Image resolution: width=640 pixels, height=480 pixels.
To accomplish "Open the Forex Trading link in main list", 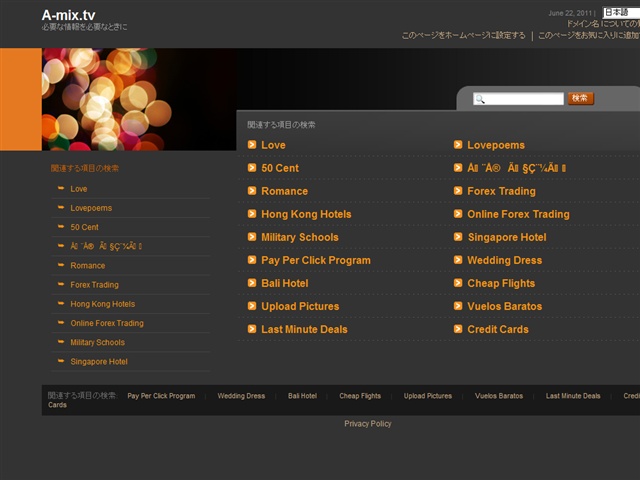I will [x=501, y=191].
